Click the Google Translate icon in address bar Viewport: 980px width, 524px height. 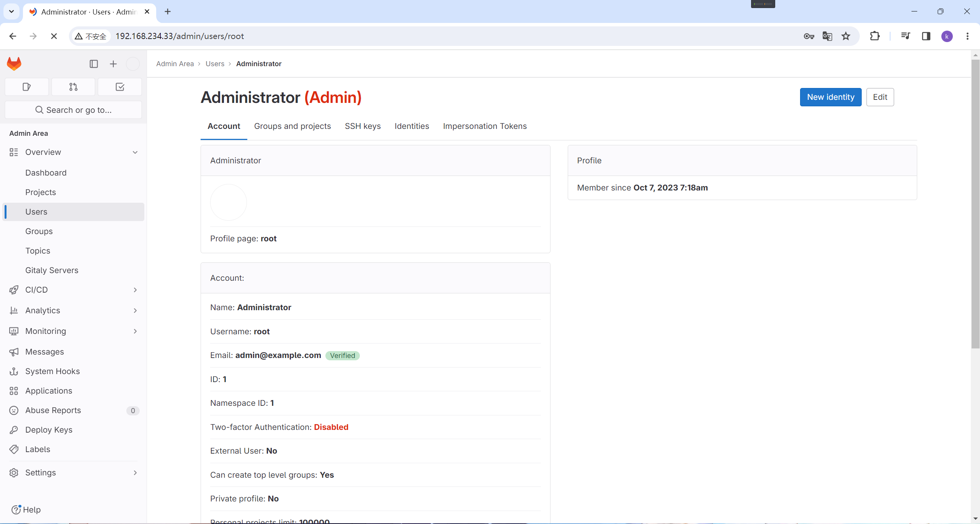click(x=827, y=36)
